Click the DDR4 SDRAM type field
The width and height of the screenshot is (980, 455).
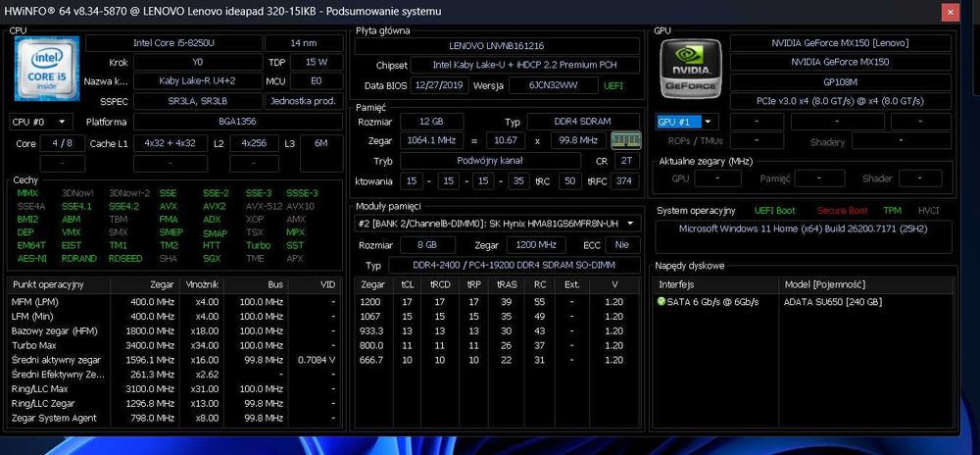tap(583, 122)
